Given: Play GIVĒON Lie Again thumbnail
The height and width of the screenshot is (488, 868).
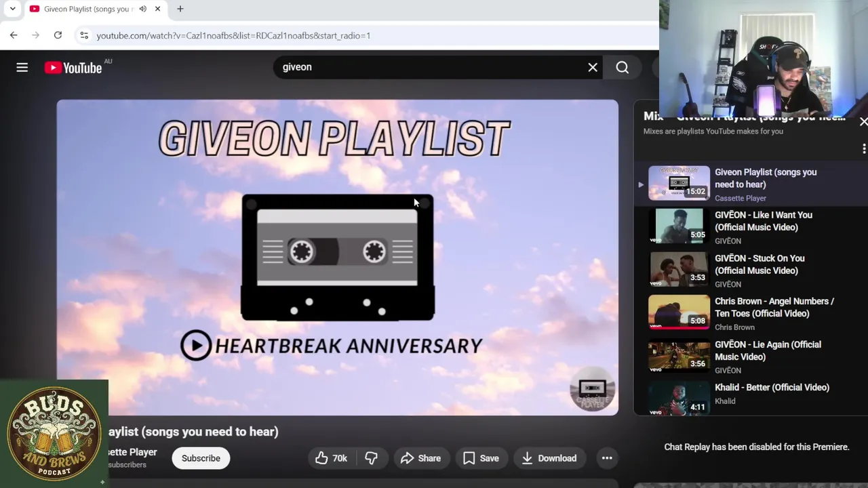Looking at the screenshot, I should coord(679,355).
